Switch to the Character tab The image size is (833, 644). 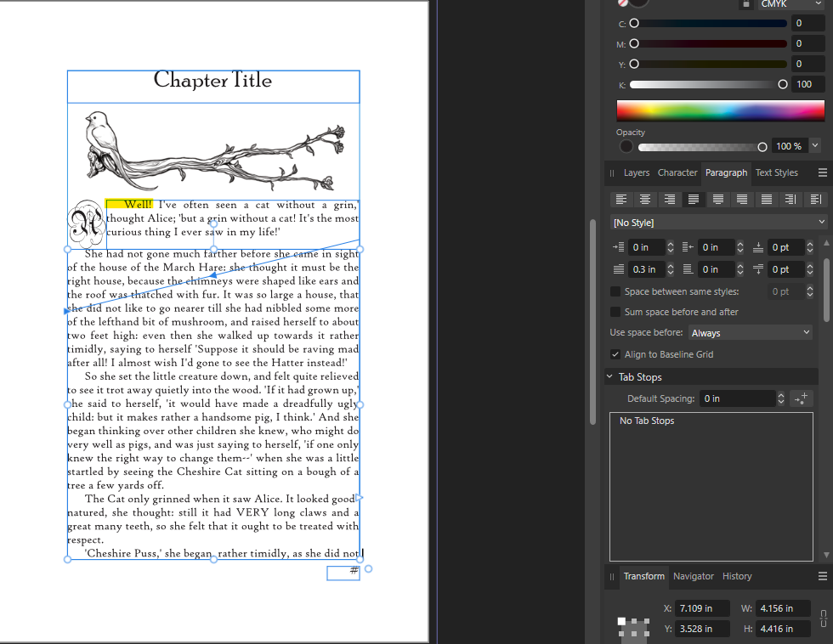tap(677, 172)
